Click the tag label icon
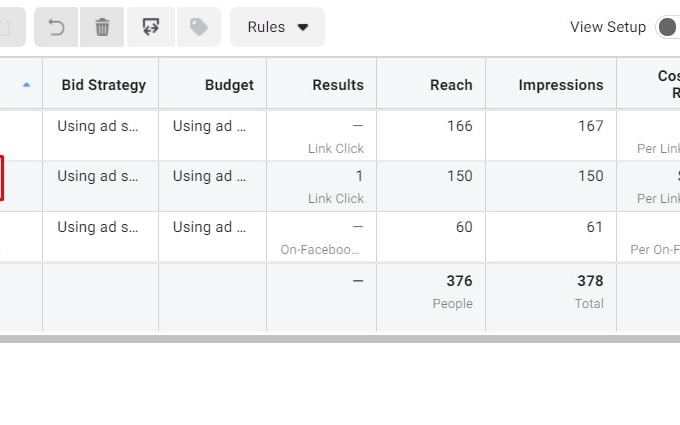This screenshot has height=425, width=680. click(199, 27)
